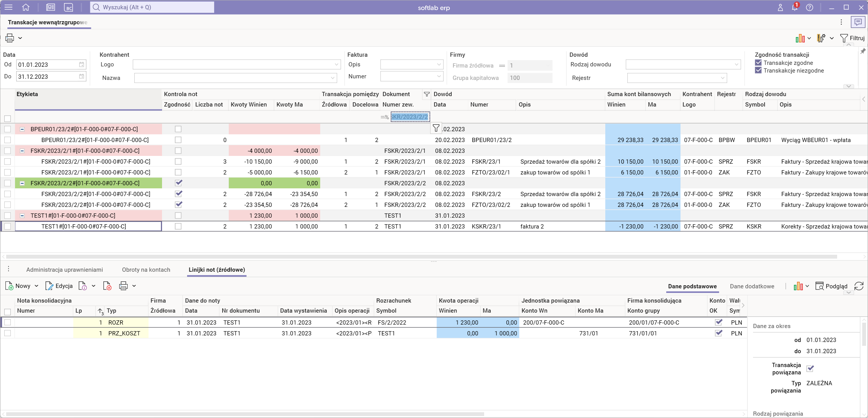The image size is (868, 418).
Task: Switch to Obroty na kontach tab
Action: [x=146, y=270]
